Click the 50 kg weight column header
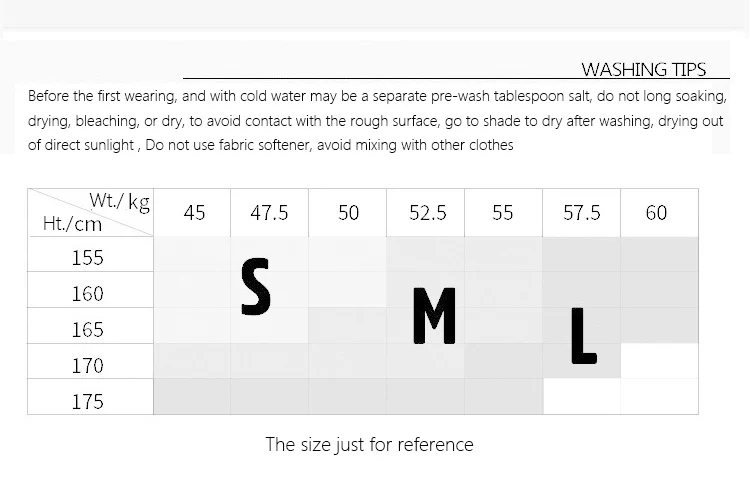750x482 pixels. (x=348, y=213)
